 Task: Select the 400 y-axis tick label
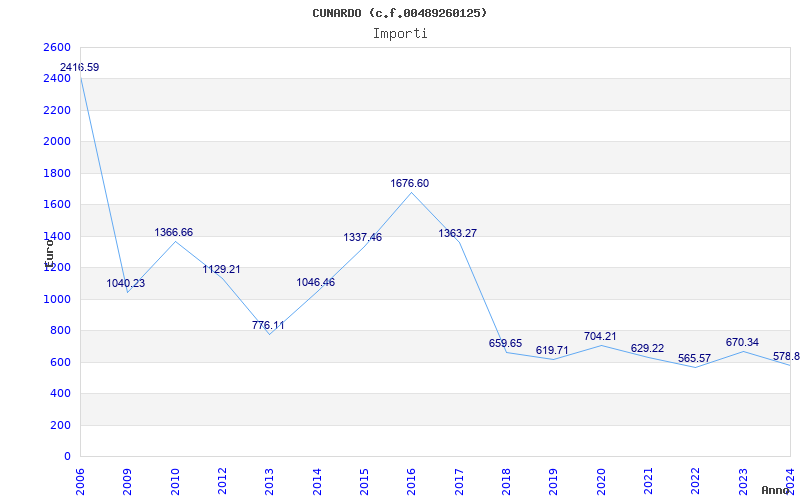pos(60,394)
